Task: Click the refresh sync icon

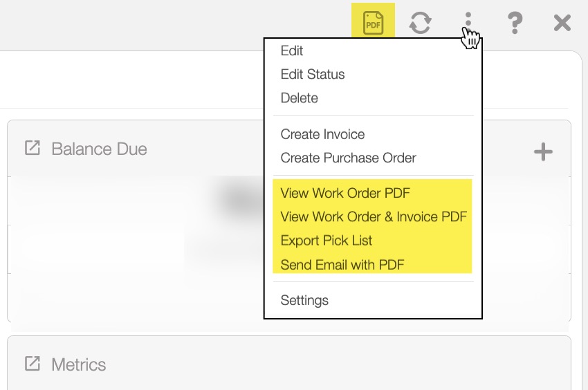Action: 420,23
